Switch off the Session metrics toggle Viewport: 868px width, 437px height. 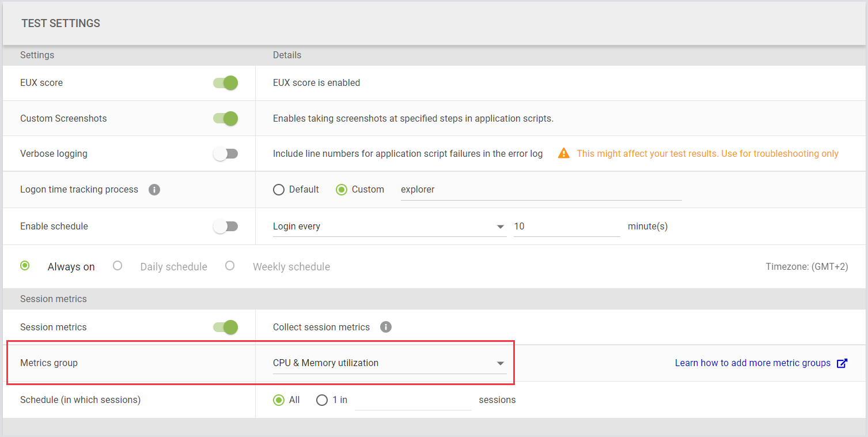coord(226,327)
